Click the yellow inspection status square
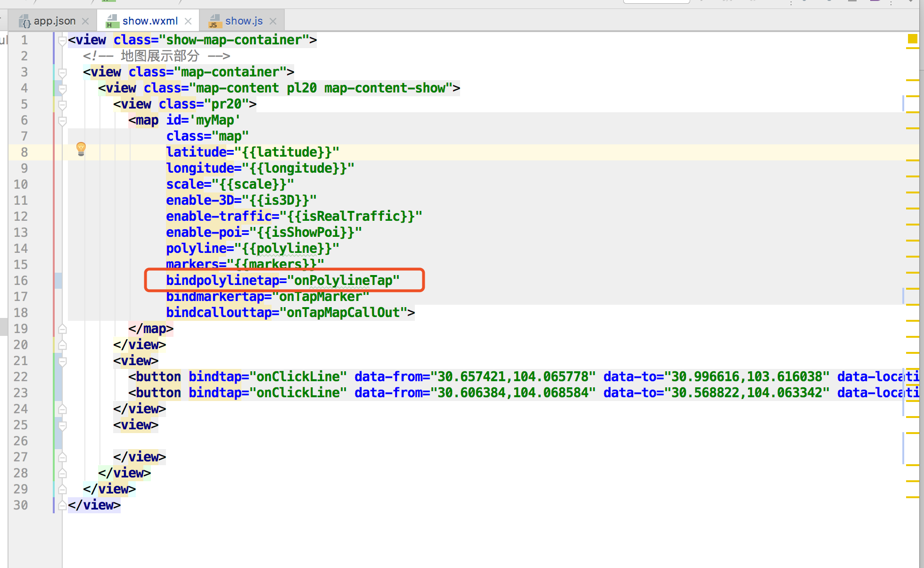Viewport: 924px width, 568px height. [912, 39]
